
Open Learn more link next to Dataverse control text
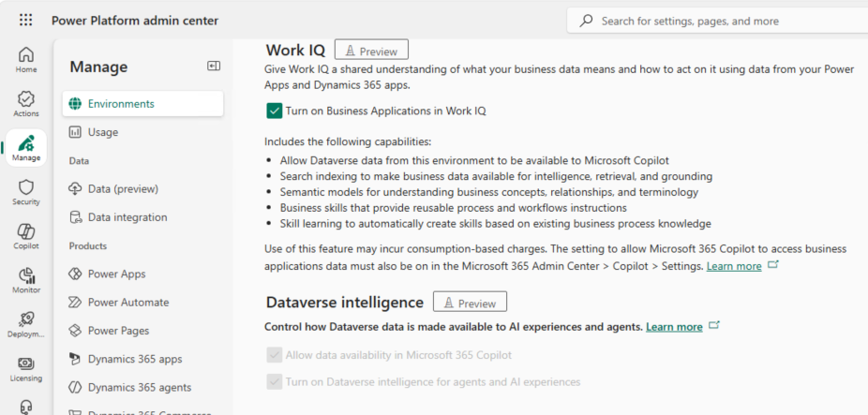click(x=674, y=326)
